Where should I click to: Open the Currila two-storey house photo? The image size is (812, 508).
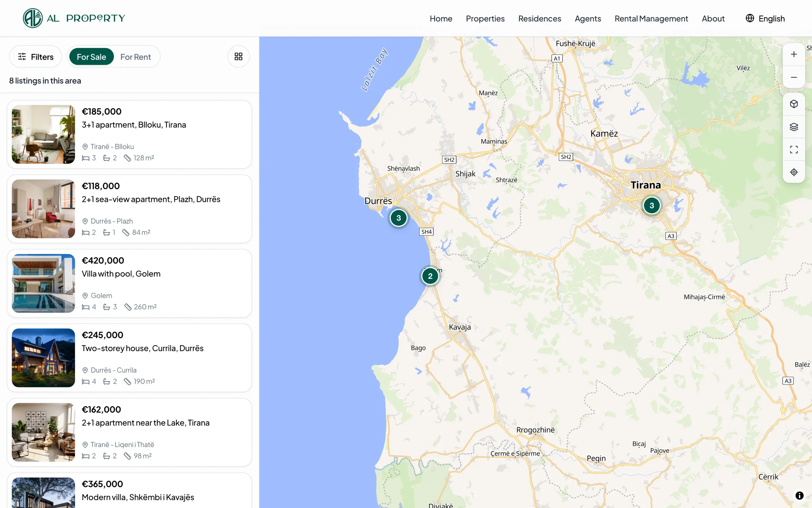(43, 358)
